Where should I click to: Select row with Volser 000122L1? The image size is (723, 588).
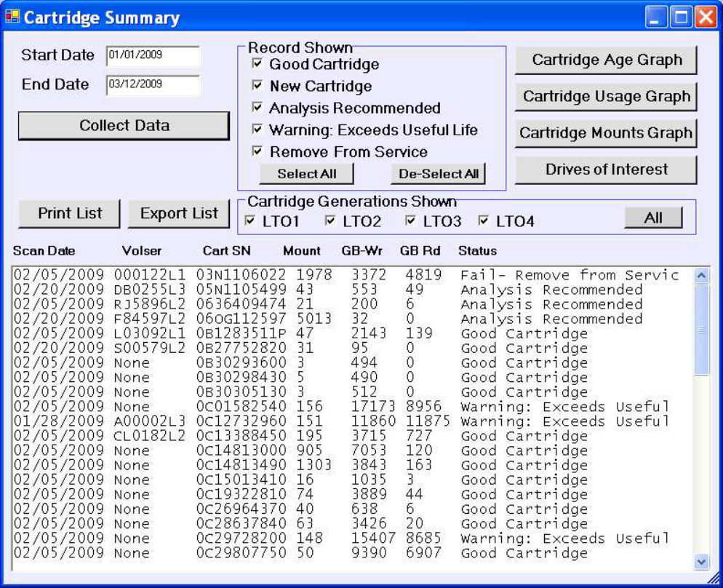tap(352, 275)
